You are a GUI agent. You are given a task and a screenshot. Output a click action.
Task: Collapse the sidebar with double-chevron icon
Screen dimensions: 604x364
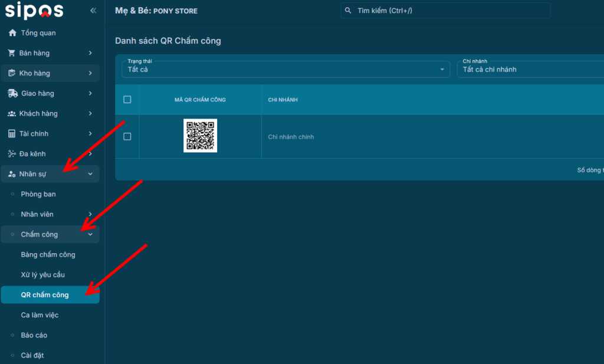click(x=93, y=11)
